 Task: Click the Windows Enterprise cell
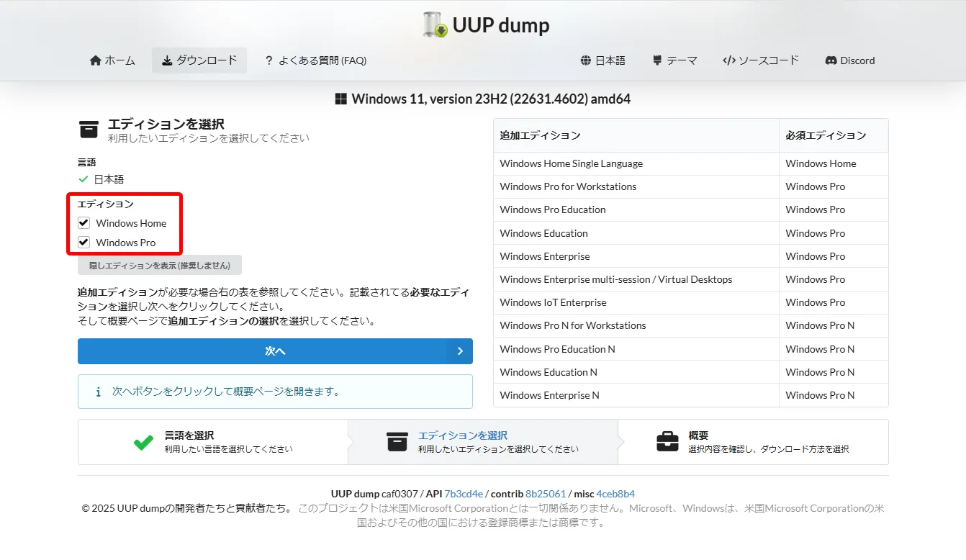[636, 256]
